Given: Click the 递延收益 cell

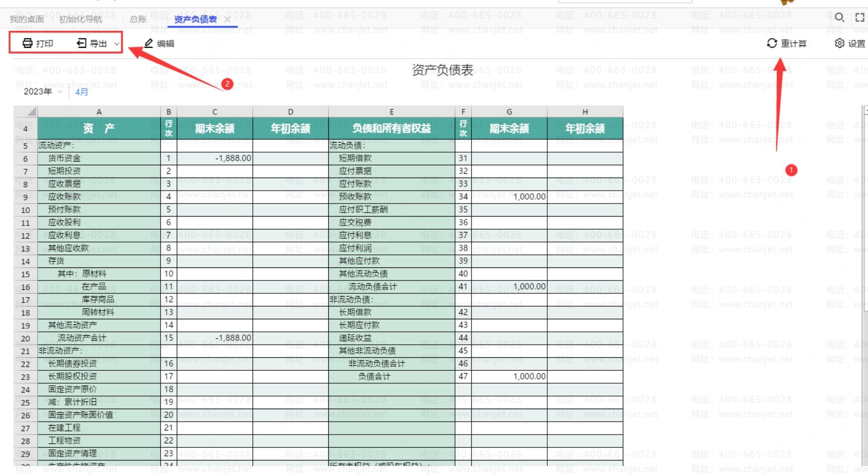Looking at the screenshot, I should click(392, 338).
